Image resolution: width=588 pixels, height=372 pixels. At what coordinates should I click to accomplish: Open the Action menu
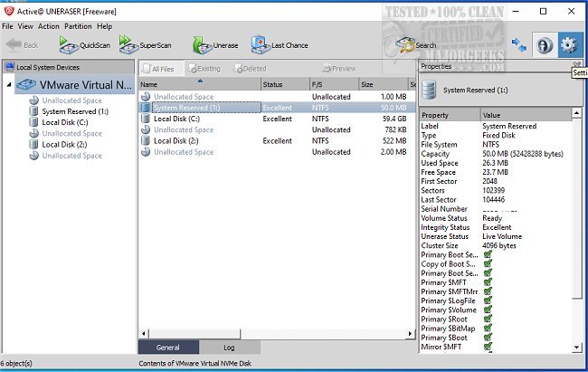48,26
